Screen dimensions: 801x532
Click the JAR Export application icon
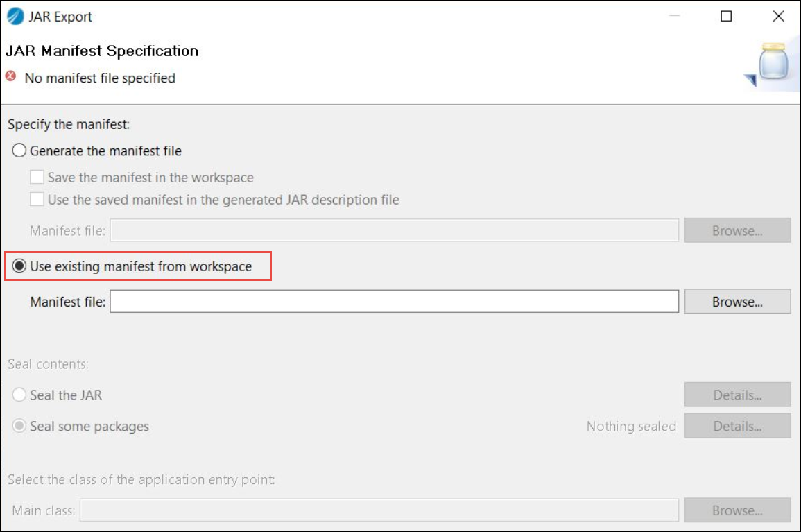15,16
